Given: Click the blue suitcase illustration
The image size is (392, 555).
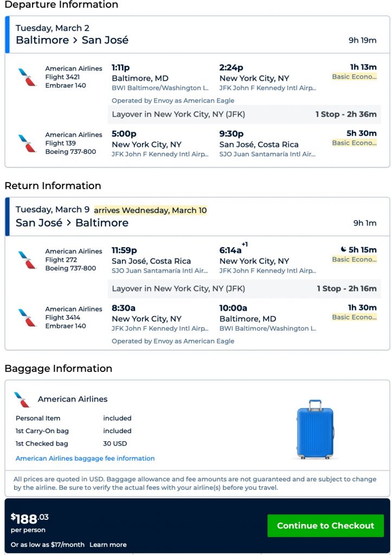Looking at the screenshot, I should pyautogui.click(x=315, y=430).
